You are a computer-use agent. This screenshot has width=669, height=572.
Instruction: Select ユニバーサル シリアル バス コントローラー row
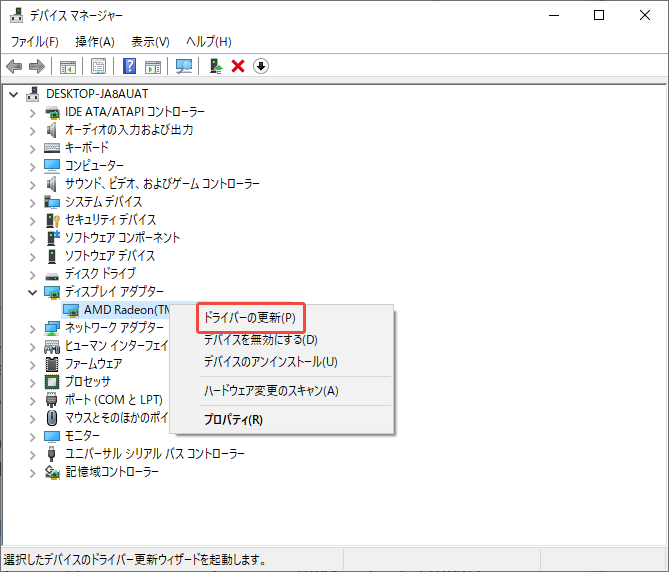(155, 454)
